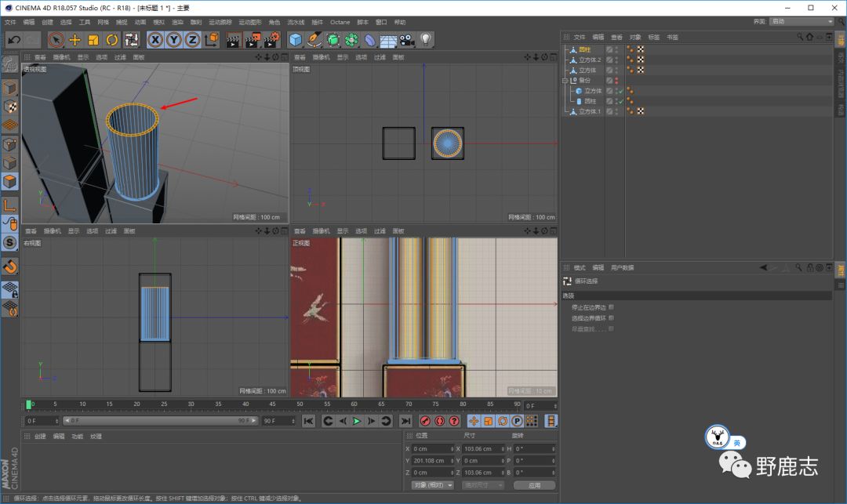847x504 pixels.
Task: Click the Undo arrow icon
Action: coord(13,39)
